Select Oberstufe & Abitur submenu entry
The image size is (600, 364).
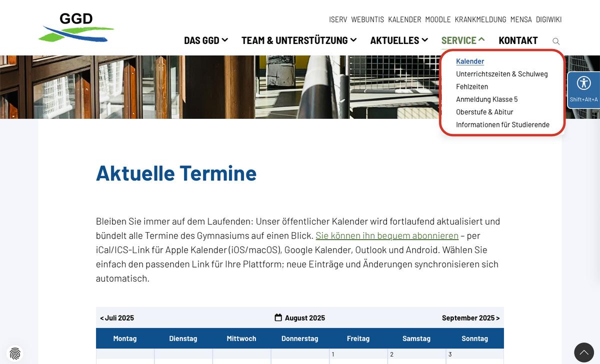484,112
